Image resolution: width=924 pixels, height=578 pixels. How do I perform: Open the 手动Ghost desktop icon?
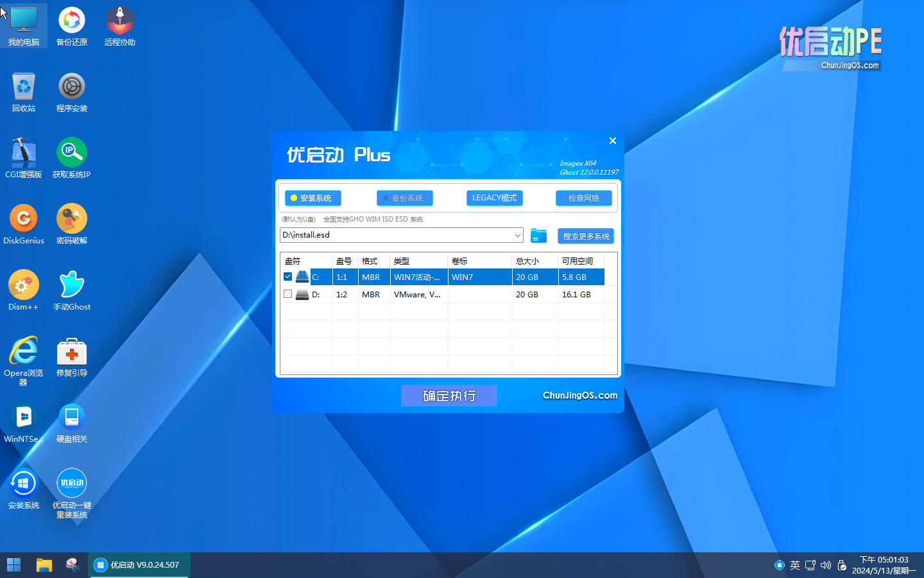(x=72, y=290)
